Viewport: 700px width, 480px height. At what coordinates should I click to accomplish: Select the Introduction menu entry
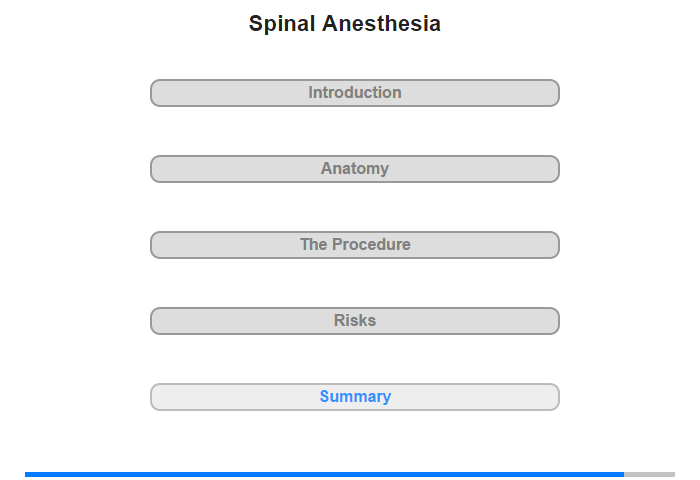pyautogui.click(x=355, y=93)
